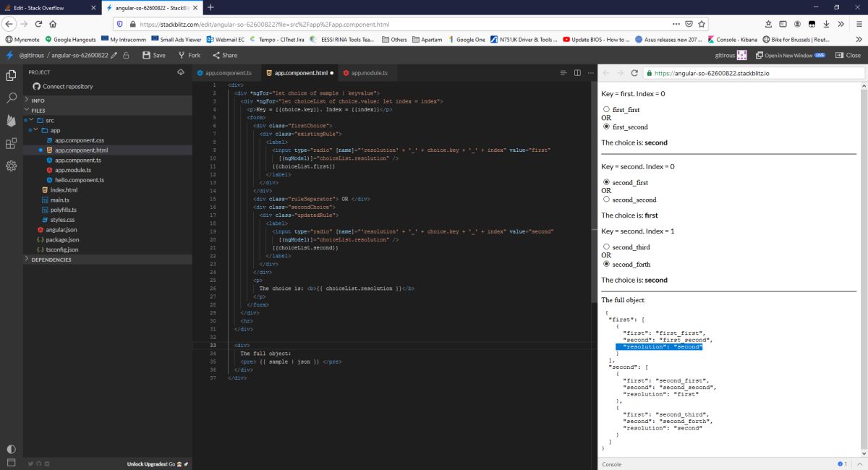Switch to app.module.ts editor tab
Viewport: 868px width, 470px height.
click(366, 73)
